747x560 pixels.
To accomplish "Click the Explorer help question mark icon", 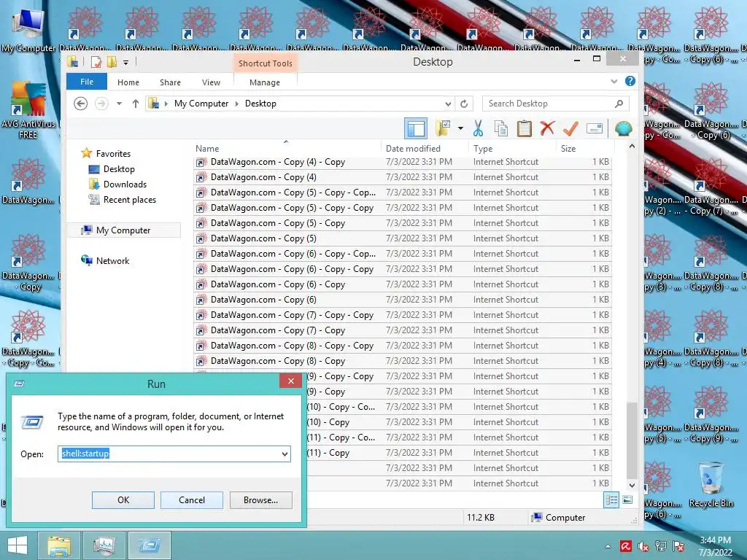I will tap(630, 82).
